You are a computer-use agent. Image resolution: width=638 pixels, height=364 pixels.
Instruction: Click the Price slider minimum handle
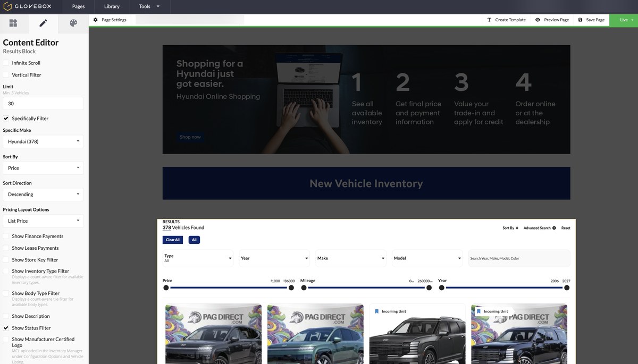pyautogui.click(x=166, y=287)
